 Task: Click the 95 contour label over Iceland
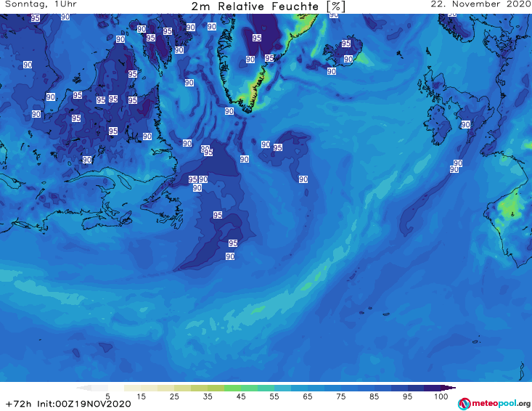(346, 44)
